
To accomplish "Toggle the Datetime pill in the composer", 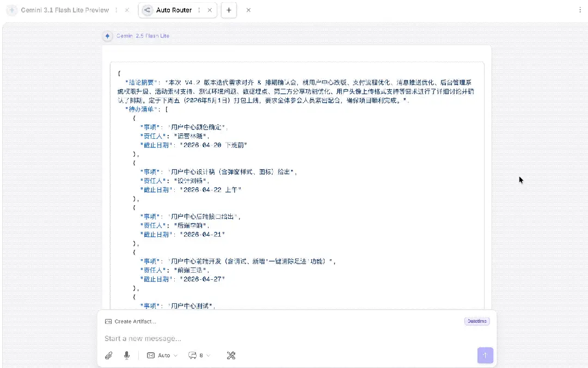I will click(x=476, y=321).
